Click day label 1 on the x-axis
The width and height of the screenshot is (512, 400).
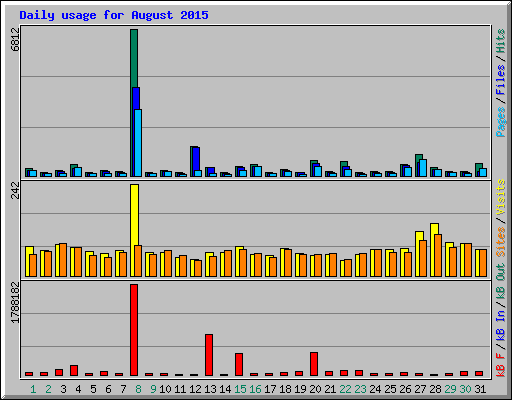(33, 389)
